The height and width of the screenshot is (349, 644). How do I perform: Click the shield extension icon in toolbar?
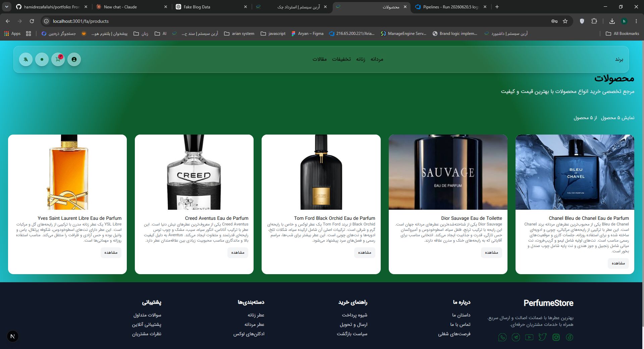pyautogui.click(x=582, y=21)
